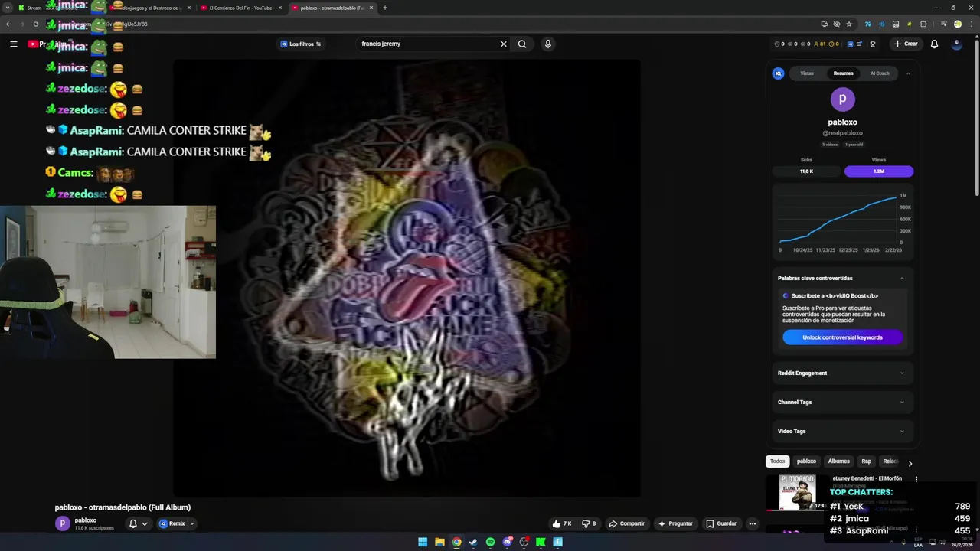Viewport: 980px width, 551px height.
Task: Click the page vertical scrollbar
Action: tap(976, 115)
